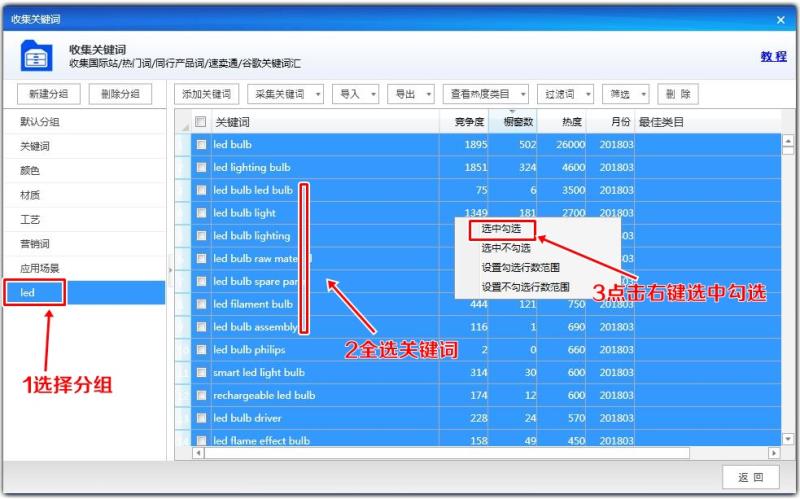
Task: Open the 采集关键词 dropdown
Action: pos(286,94)
